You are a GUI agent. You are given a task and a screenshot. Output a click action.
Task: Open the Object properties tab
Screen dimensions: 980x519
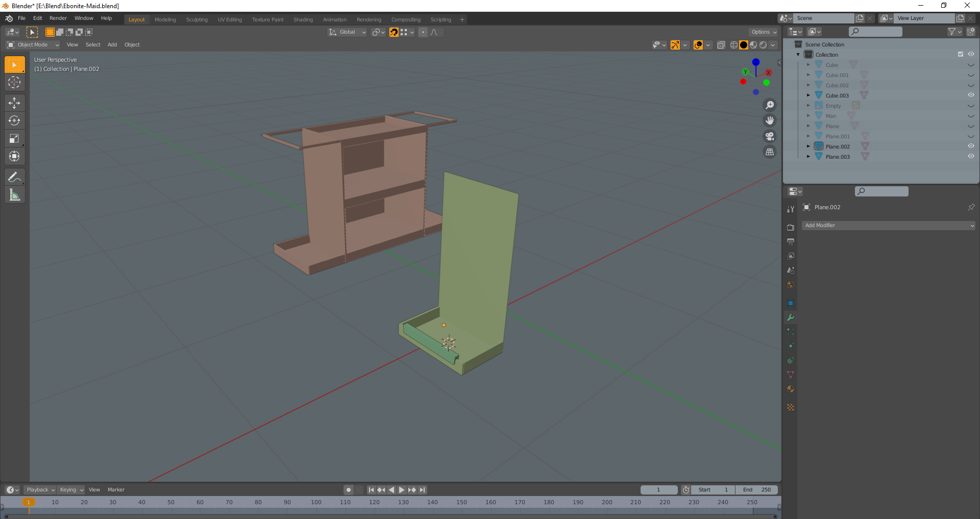coord(791,303)
